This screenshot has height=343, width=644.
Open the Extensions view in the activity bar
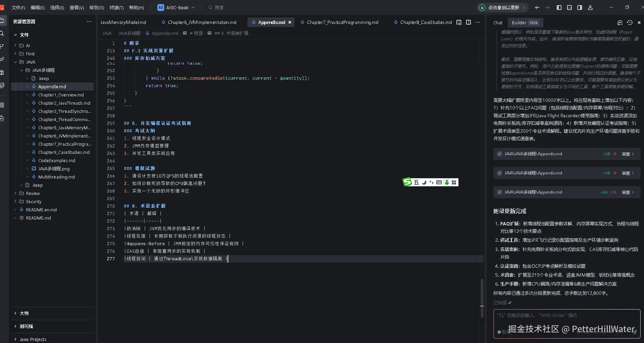click(2, 105)
